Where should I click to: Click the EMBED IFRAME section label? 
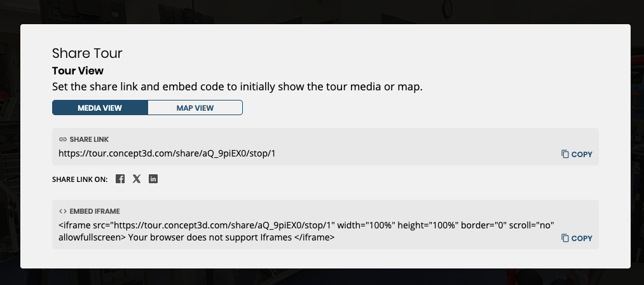95,211
